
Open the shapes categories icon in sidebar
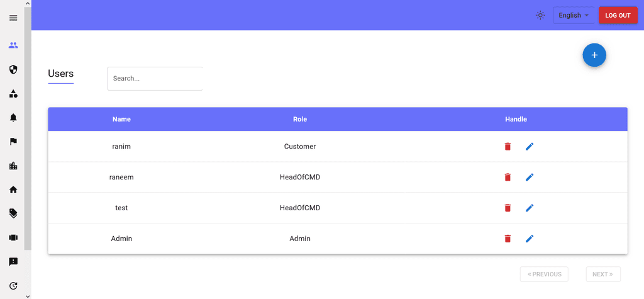point(13,93)
